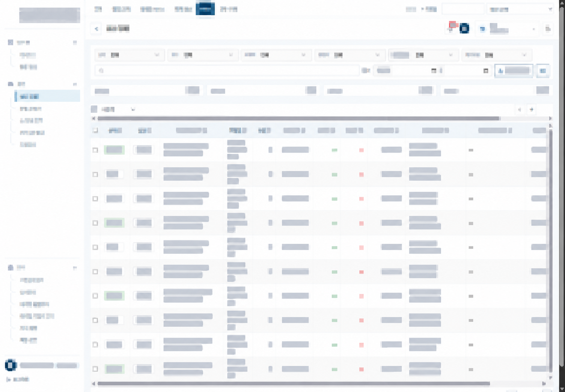
Task: Tick the checkbox of the last visible table row
Action: pos(95,369)
